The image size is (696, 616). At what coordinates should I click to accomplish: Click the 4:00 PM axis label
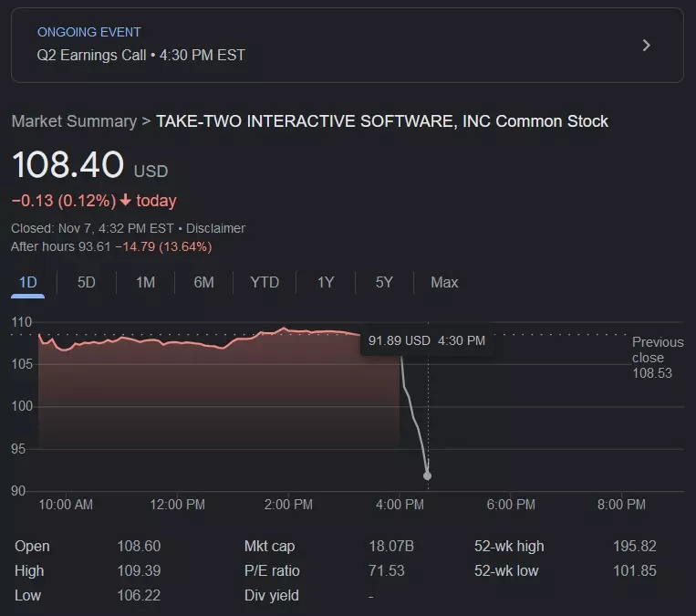click(400, 505)
